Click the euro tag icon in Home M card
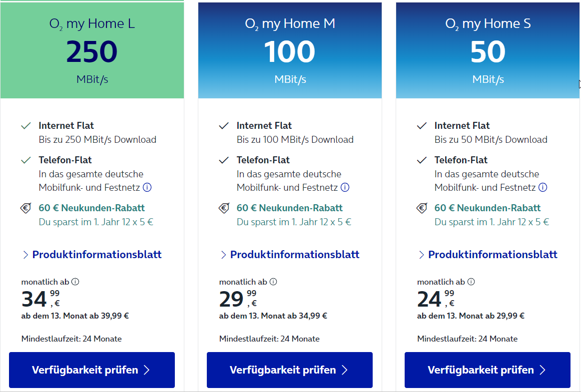The width and height of the screenshot is (581, 392). [224, 208]
